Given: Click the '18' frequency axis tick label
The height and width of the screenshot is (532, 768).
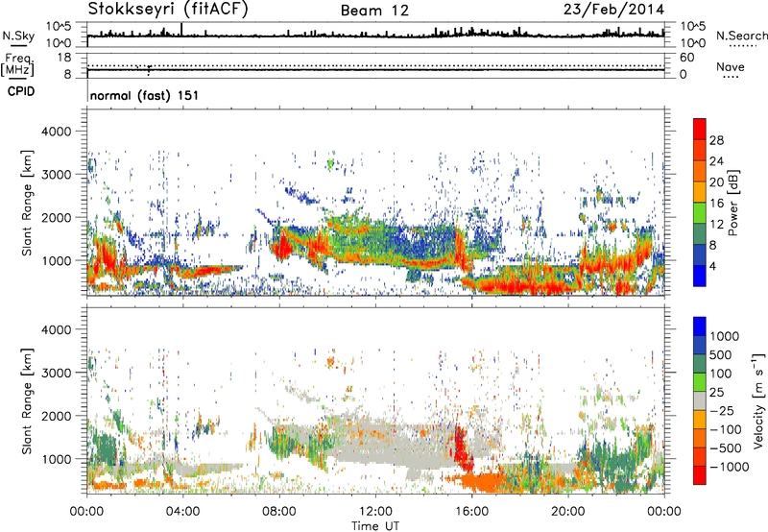Looking at the screenshot, I should 64,57.
